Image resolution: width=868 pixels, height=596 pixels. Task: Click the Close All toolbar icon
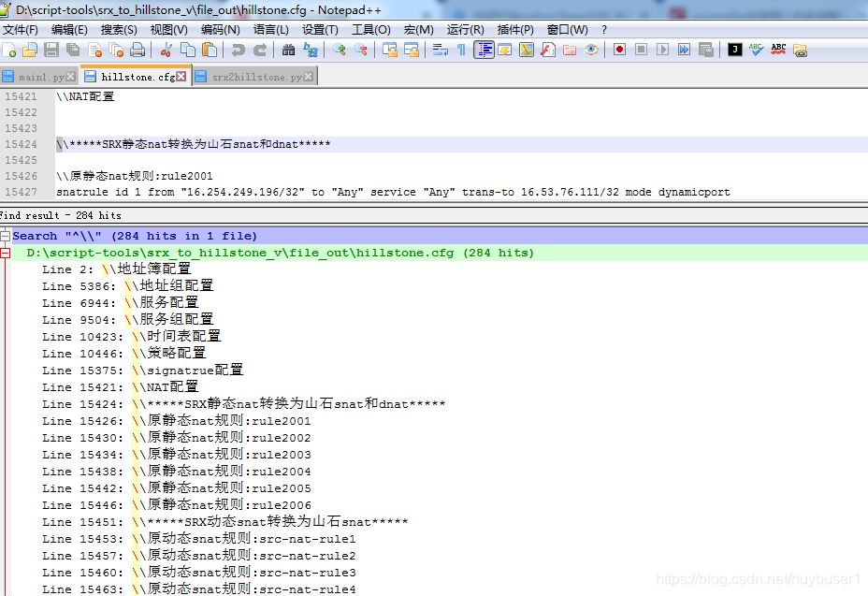pyautogui.click(x=116, y=51)
